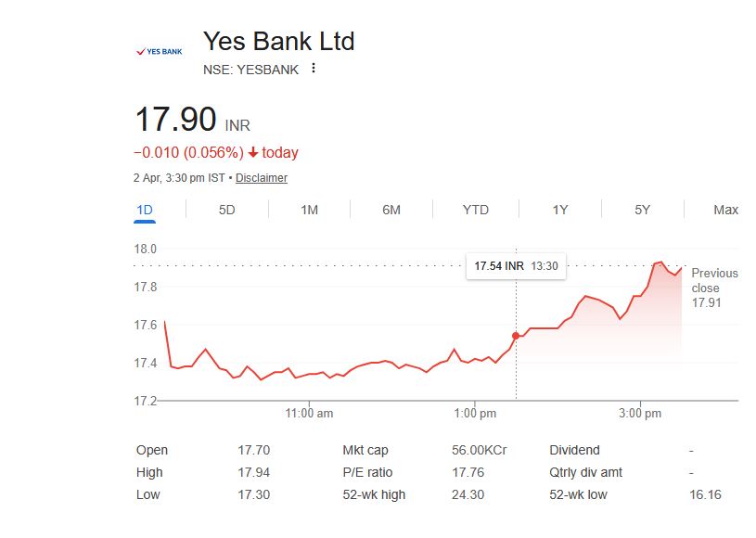Open the 5Y chart tab
Image resolution: width=756 pixels, height=538 pixels.
click(x=642, y=210)
